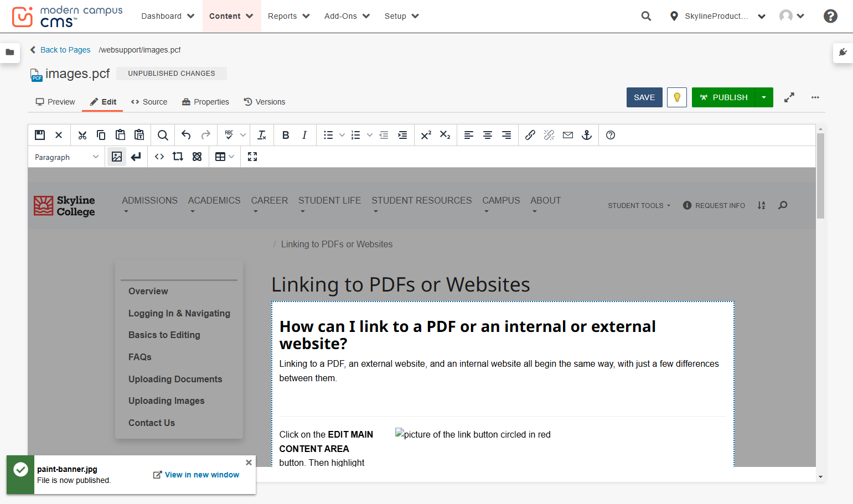Toggle bullet list button

coord(328,135)
